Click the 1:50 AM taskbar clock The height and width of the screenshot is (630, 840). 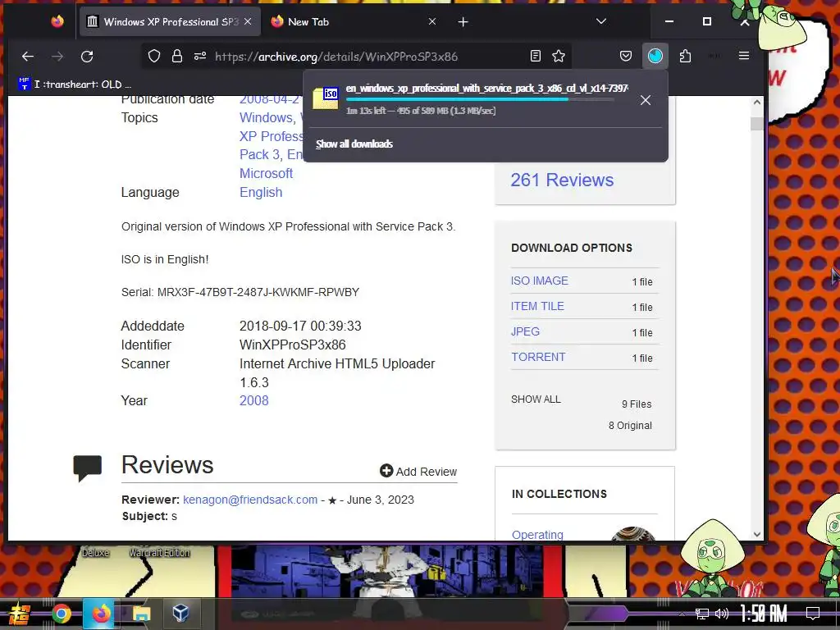(764, 614)
